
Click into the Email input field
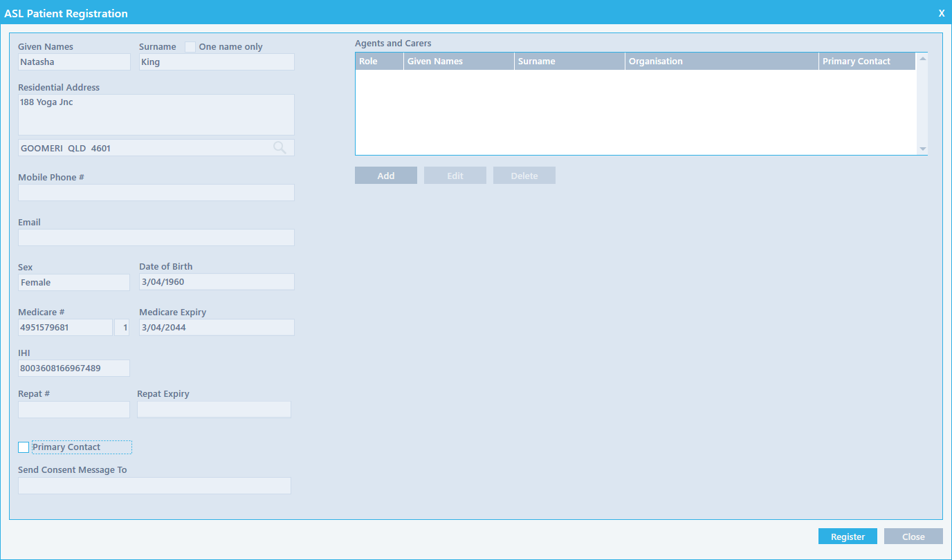(156, 238)
